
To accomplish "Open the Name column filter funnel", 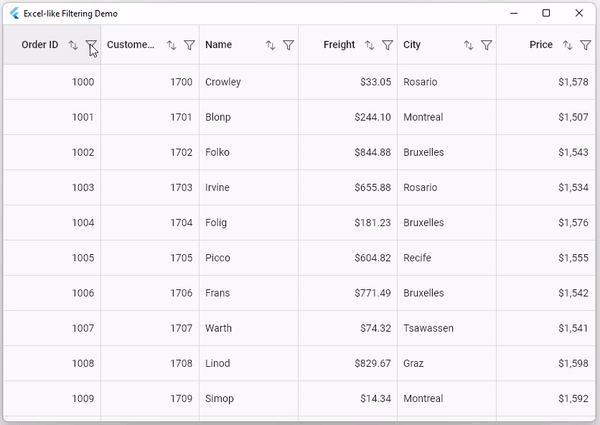I will 288,45.
